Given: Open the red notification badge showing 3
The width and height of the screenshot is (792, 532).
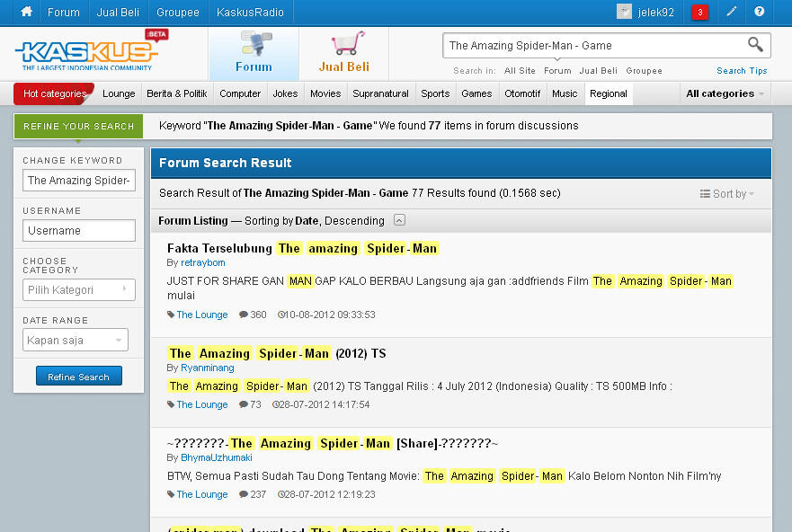Looking at the screenshot, I should click(699, 12).
